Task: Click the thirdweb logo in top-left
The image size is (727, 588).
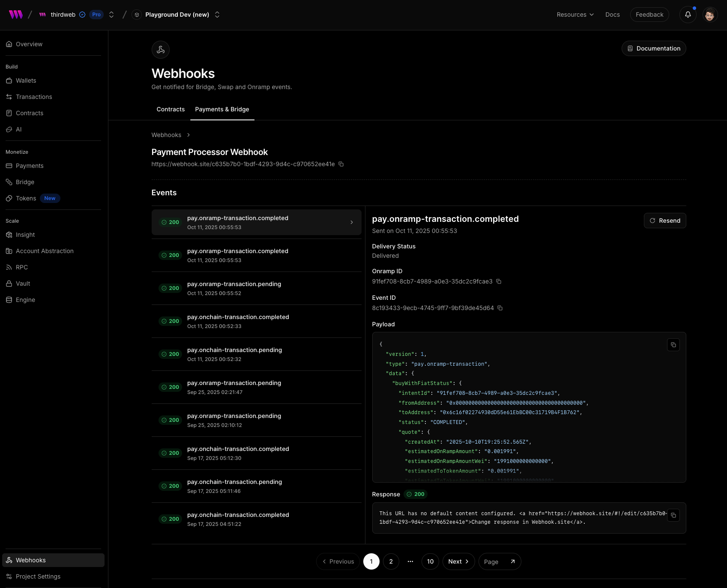Action: 16,15
